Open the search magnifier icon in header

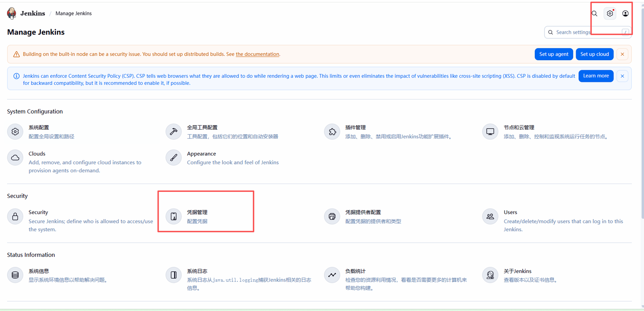coord(594,14)
